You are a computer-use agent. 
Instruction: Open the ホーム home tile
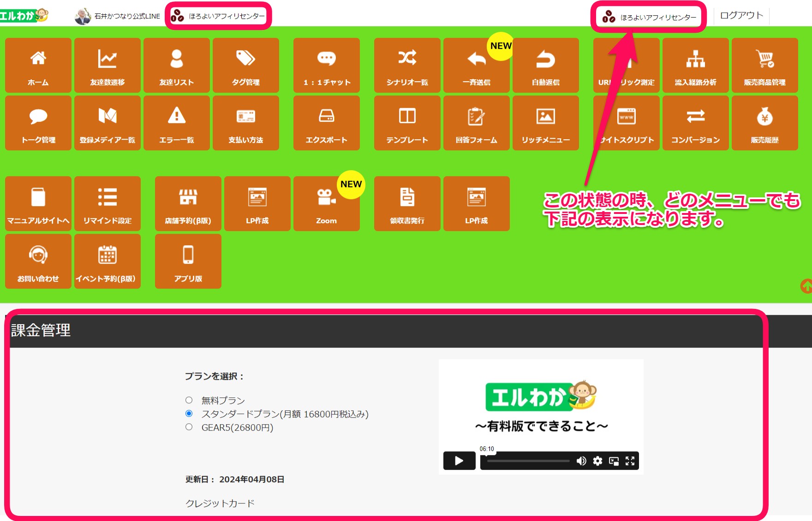pos(38,65)
